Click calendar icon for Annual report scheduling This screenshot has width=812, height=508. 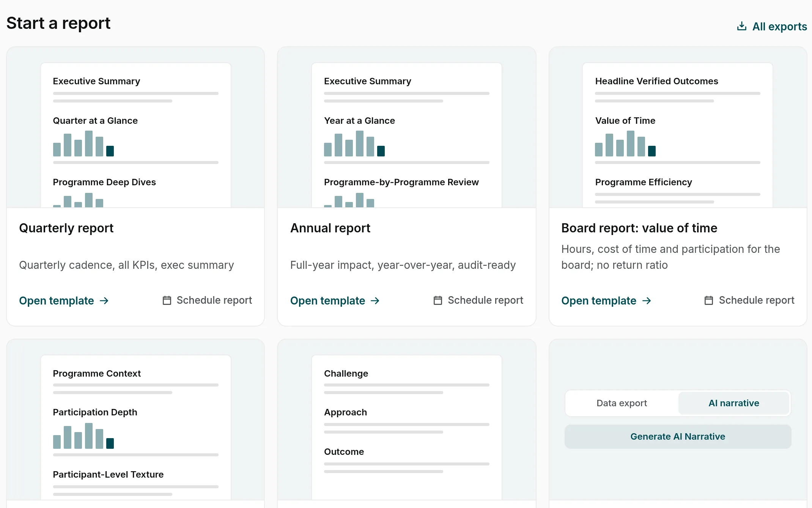coord(438,300)
